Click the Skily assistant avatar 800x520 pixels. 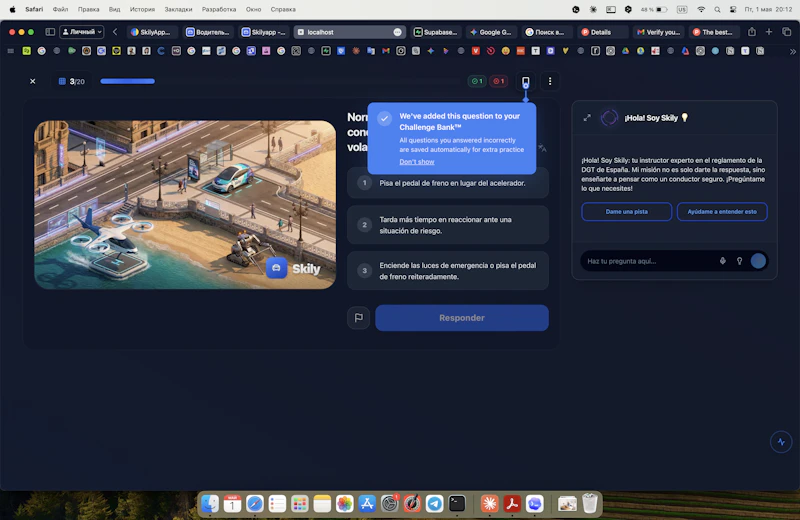point(609,118)
